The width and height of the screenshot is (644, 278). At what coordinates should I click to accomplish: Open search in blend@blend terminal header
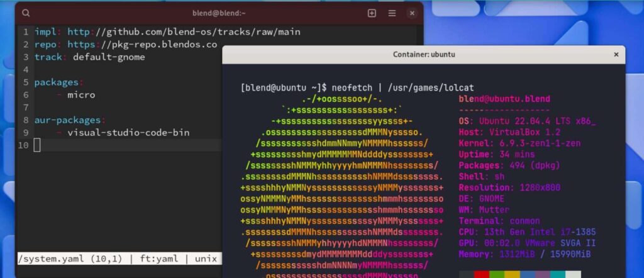pos(26,13)
